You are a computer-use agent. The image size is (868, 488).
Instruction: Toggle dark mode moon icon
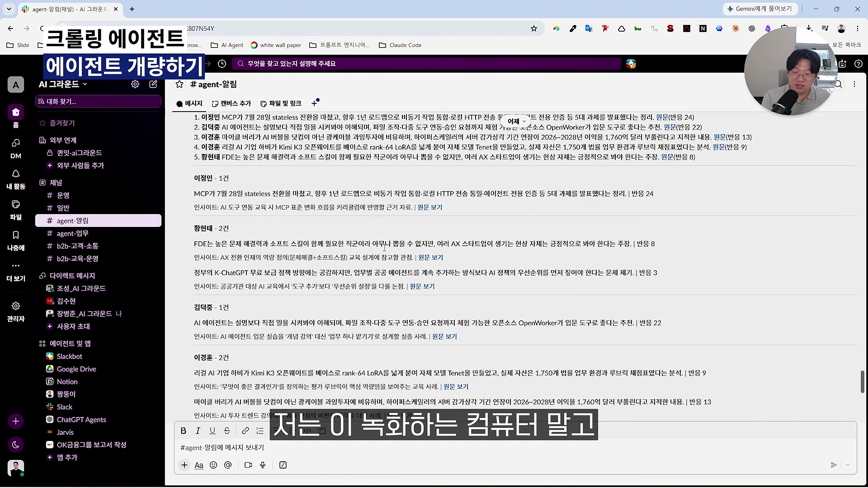(16, 445)
